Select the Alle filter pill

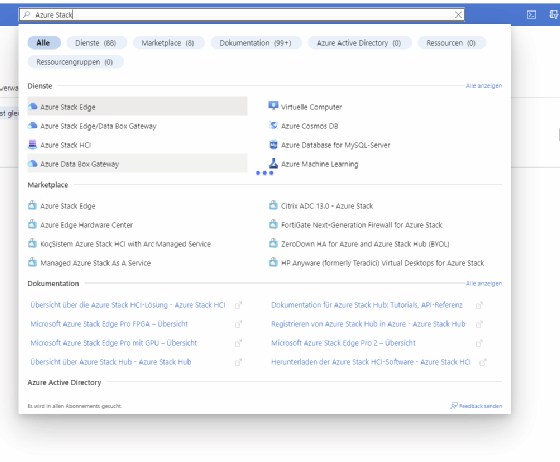(44, 43)
